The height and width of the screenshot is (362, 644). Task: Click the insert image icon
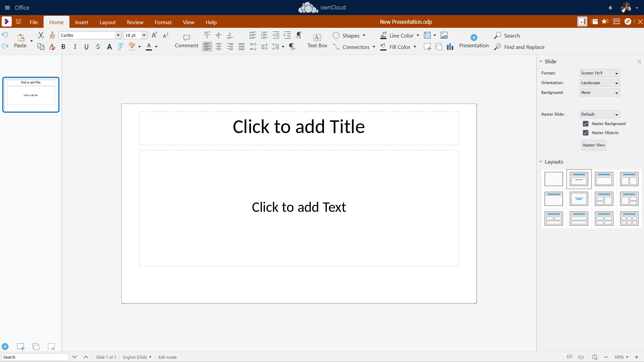444,35
